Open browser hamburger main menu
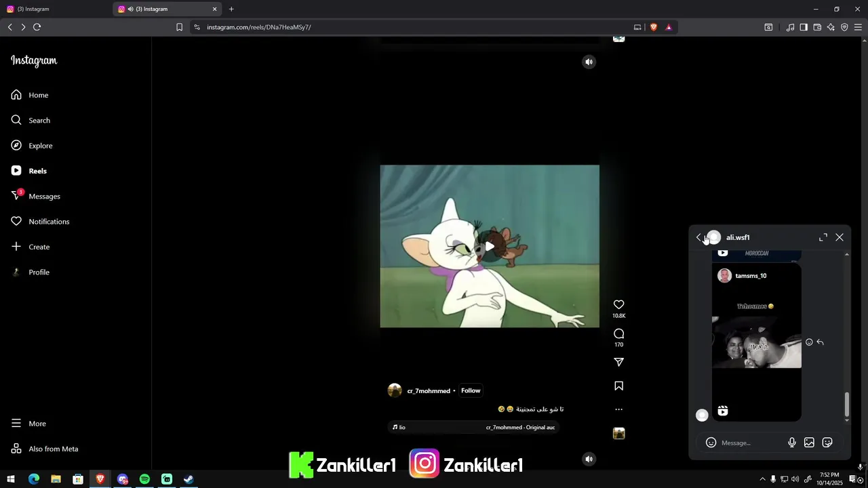The width and height of the screenshot is (868, 488). [858, 27]
